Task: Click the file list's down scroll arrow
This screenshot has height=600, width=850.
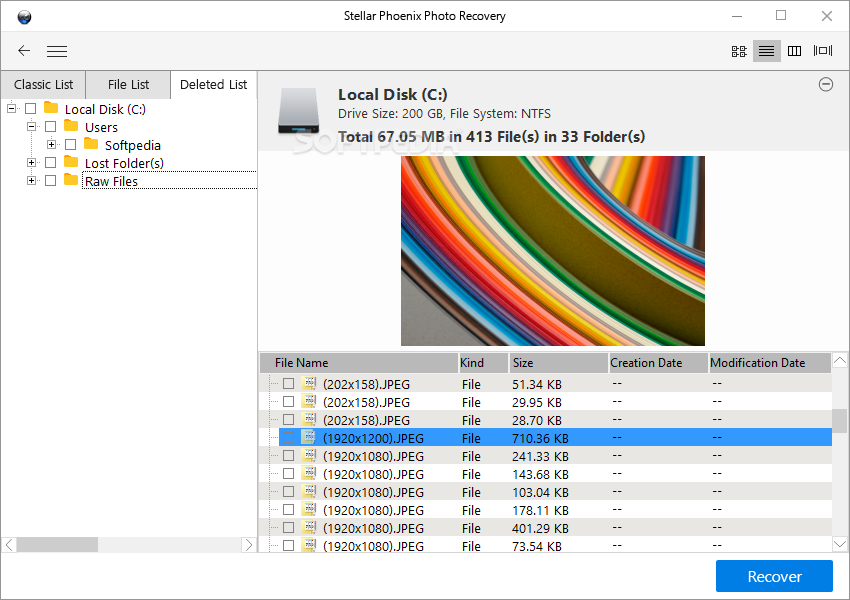Action: (x=840, y=544)
